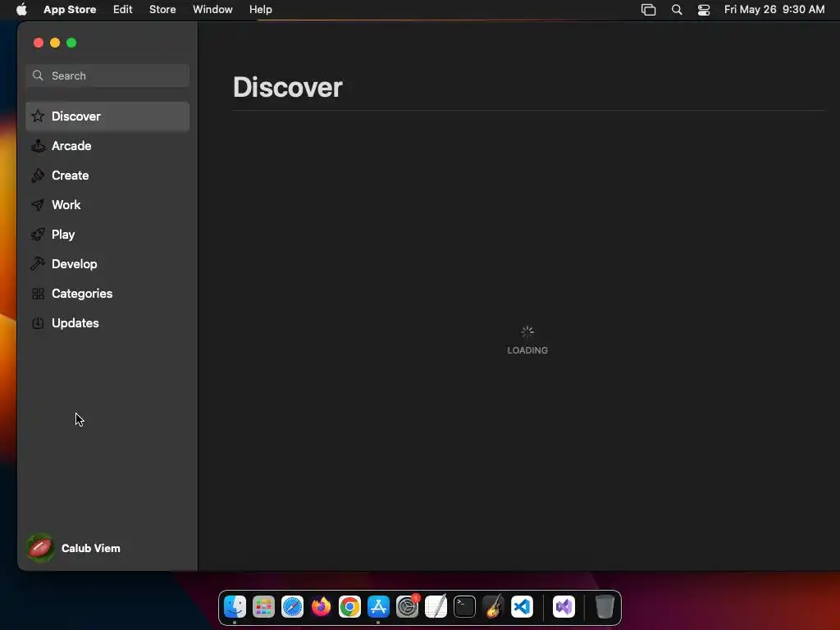The width and height of the screenshot is (840, 630).
Task: Close the App Store window
Action: pyautogui.click(x=38, y=43)
